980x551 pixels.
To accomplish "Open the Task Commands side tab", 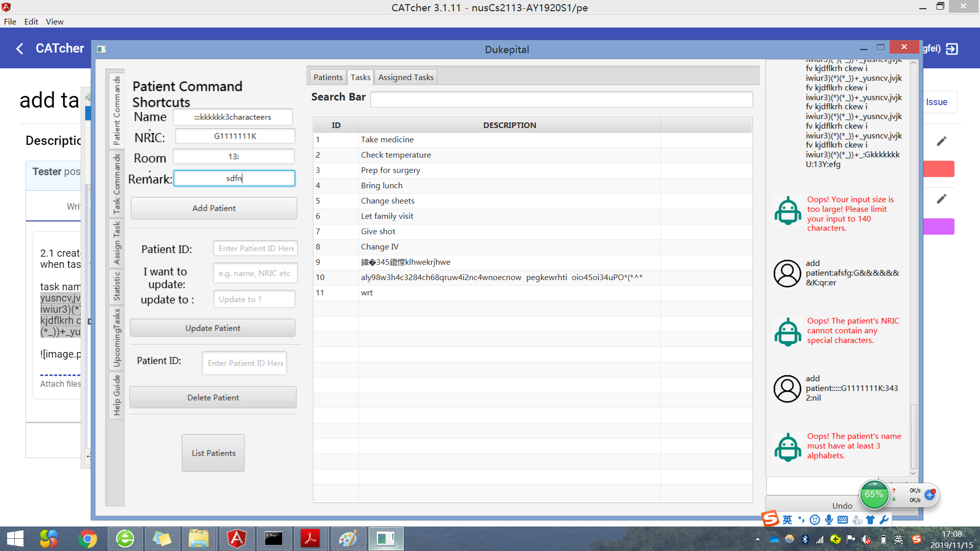I will (117, 185).
